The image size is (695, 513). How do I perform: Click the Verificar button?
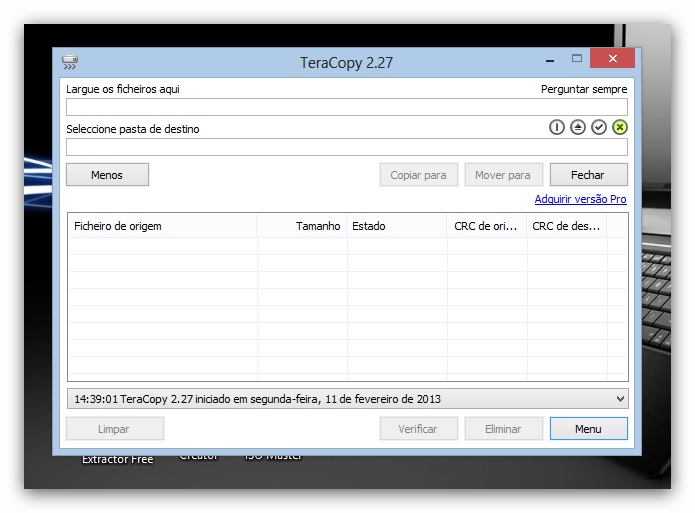click(x=418, y=429)
